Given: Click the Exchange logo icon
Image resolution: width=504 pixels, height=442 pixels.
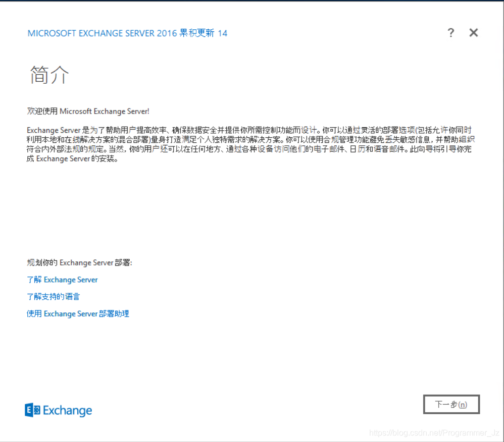Looking at the screenshot, I should 32,410.
